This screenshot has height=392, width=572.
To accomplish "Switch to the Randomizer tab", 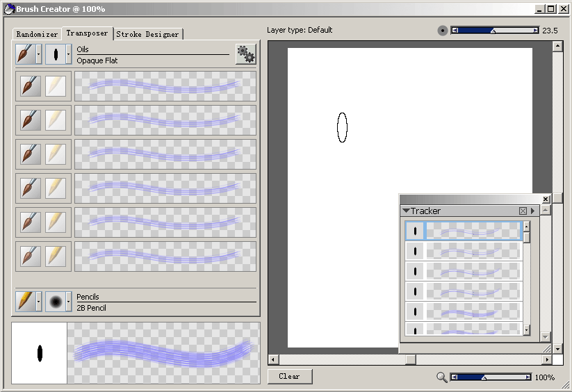I will [37, 34].
